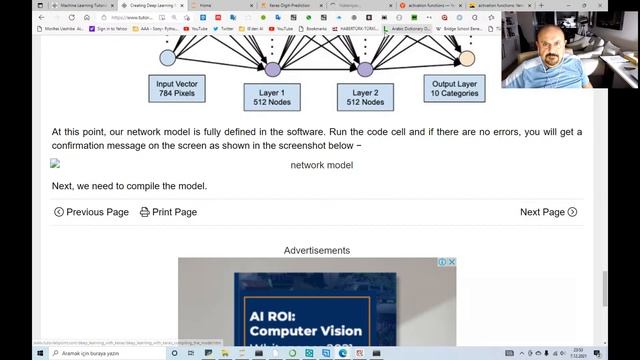
Task: Close the Creating Deep Learning tab
Action: (182, 6)
